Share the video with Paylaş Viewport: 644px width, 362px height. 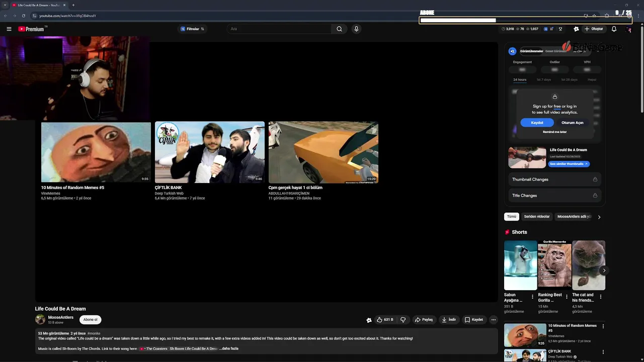(424, 320)
